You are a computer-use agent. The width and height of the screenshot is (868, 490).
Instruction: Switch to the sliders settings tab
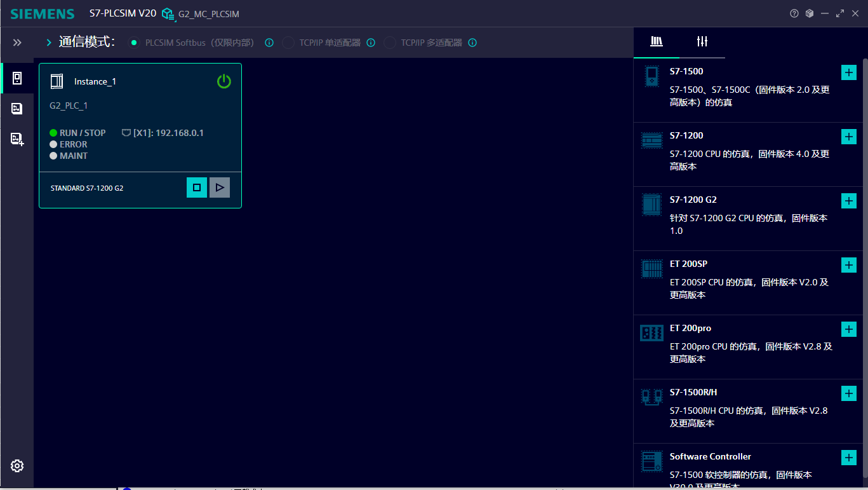click(702, 42)
